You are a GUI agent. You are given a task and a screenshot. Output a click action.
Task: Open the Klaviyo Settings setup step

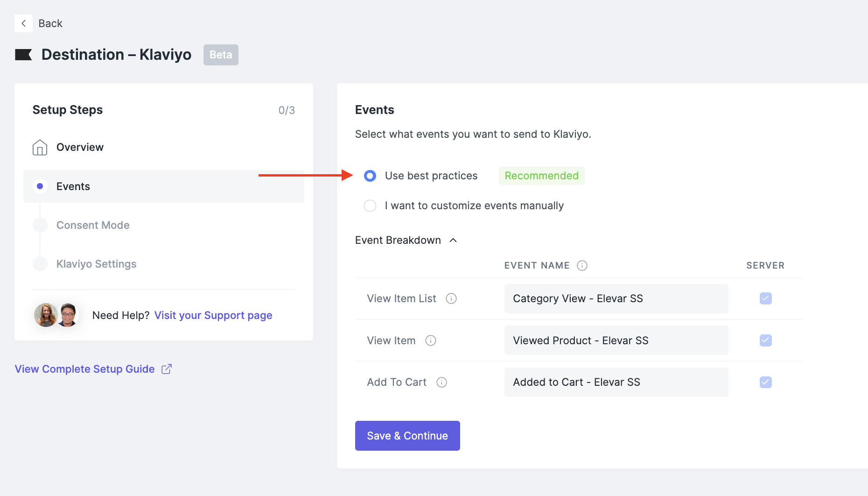pos(96,263)
